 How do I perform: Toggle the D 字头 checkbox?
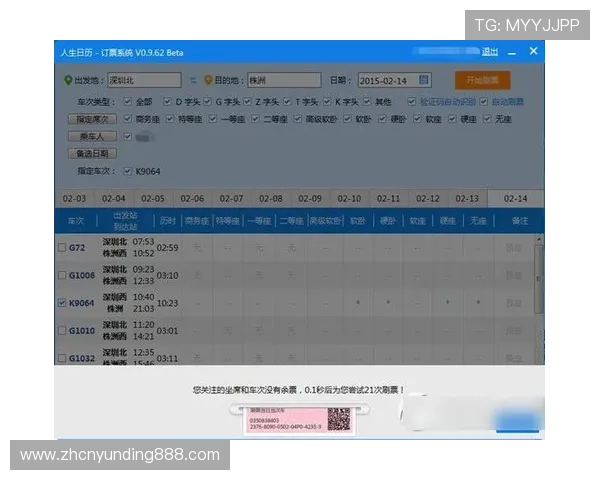pos(167,101)
